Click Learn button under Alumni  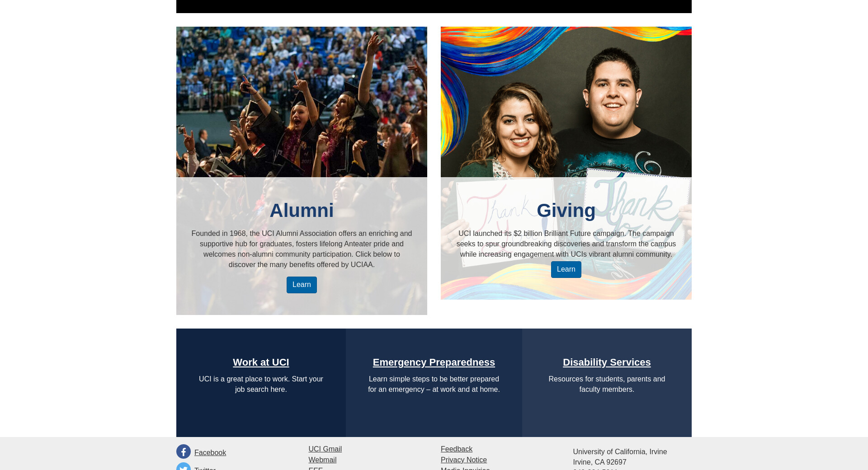302,285
